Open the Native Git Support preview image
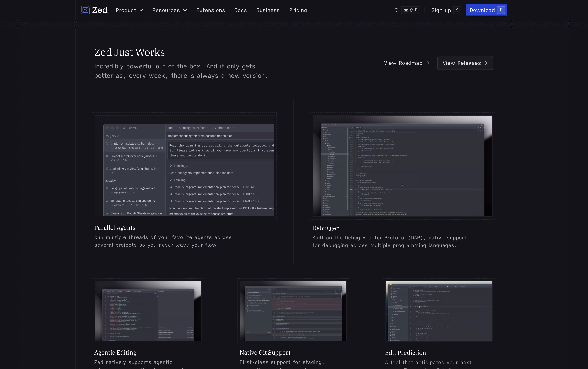Image resolution: width=588 pixels, height=369 pixels. coord(293,311)
